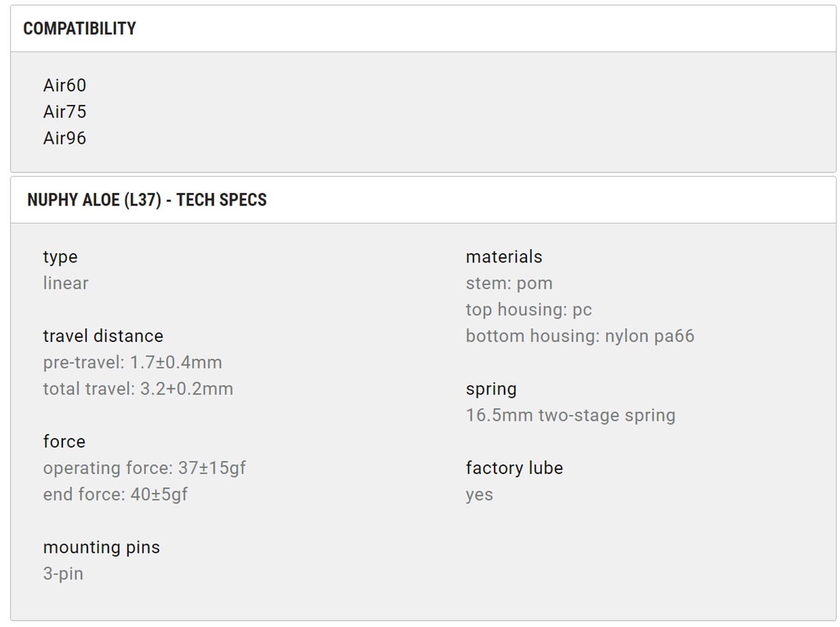Click the factory lube 'yes' value
The image size is (840, 627).
tap(479, 494)
